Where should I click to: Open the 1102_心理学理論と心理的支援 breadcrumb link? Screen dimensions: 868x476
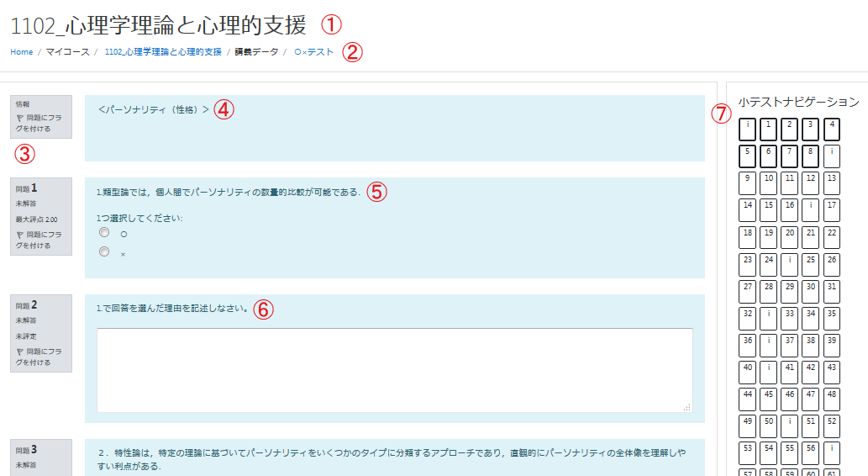tap(163, 52)
